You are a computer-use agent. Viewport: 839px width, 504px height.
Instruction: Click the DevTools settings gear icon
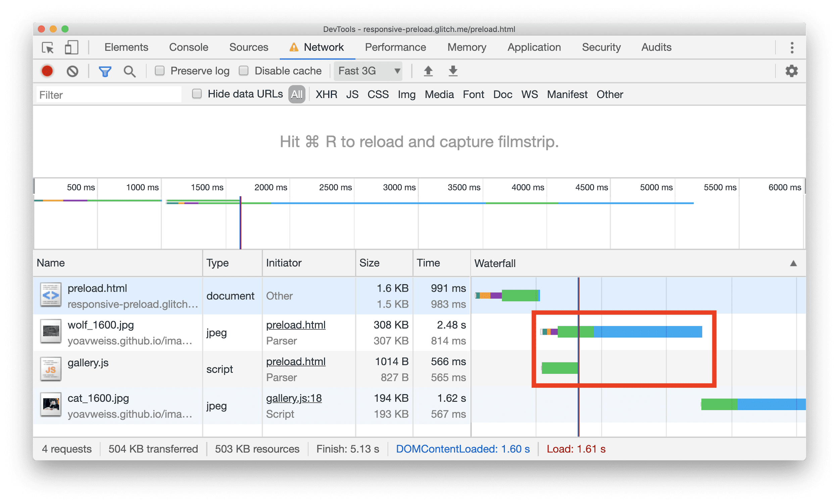(792, 71)
